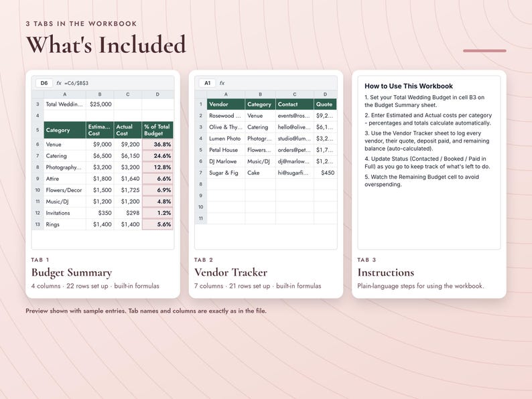This screenshot has width=532, height=399.
Task: Click the Instructions tab title
Action: 386,272
